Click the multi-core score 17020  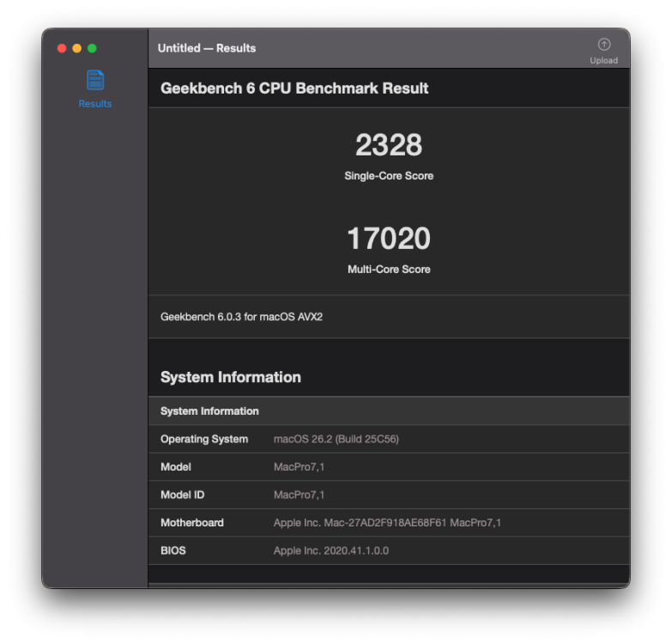(389, 239)
